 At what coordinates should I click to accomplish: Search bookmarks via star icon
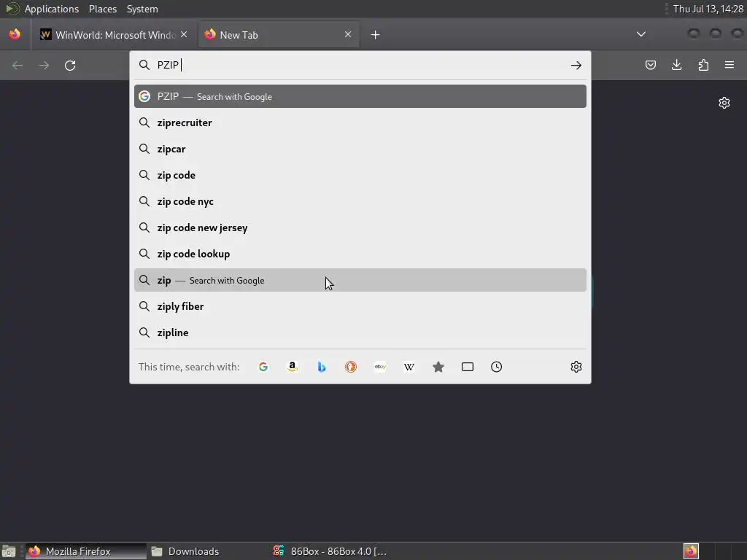[438, 367]
